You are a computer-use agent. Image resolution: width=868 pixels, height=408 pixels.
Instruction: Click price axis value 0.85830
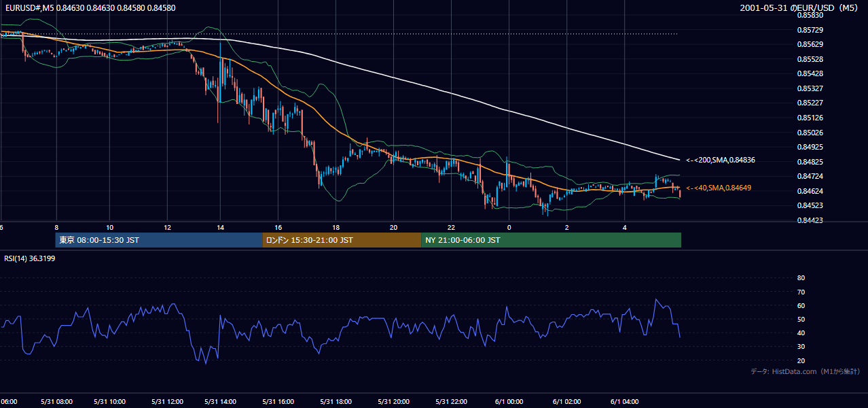click(810, 15)
